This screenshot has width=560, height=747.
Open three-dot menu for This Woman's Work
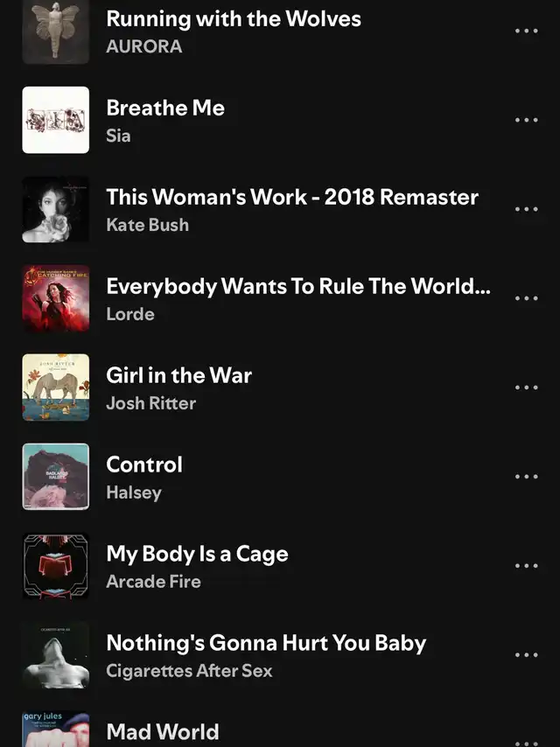pyautogui.click(x=526, y=209)
